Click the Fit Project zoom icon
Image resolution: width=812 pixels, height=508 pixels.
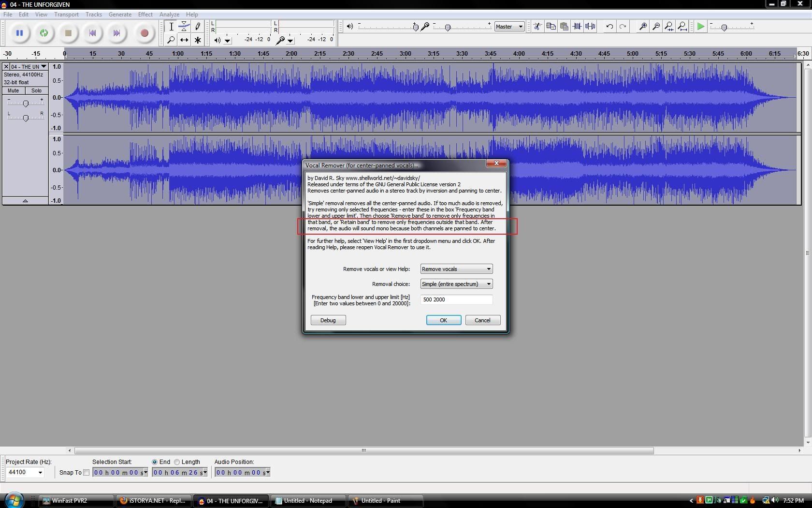click(682, 27)
